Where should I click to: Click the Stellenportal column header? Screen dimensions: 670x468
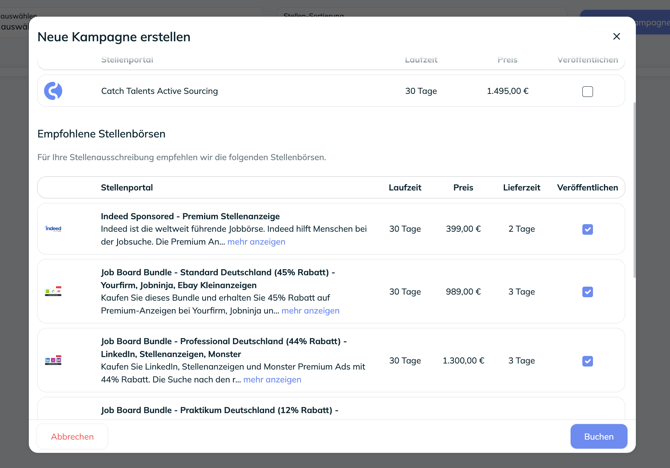(x=127, y=188)
